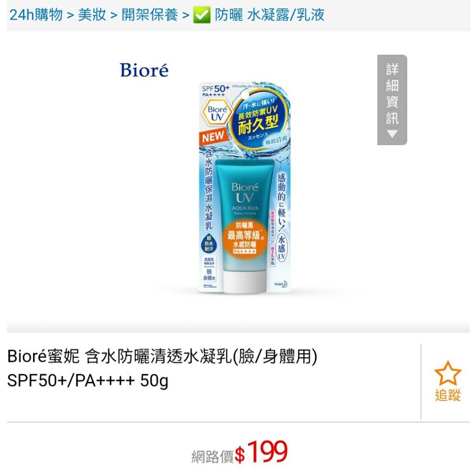Open the 開架保養 breadcrumb category

[x=150, y=14]
